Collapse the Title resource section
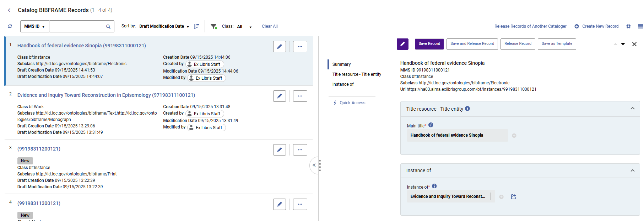644x221 pixels. 632,109
